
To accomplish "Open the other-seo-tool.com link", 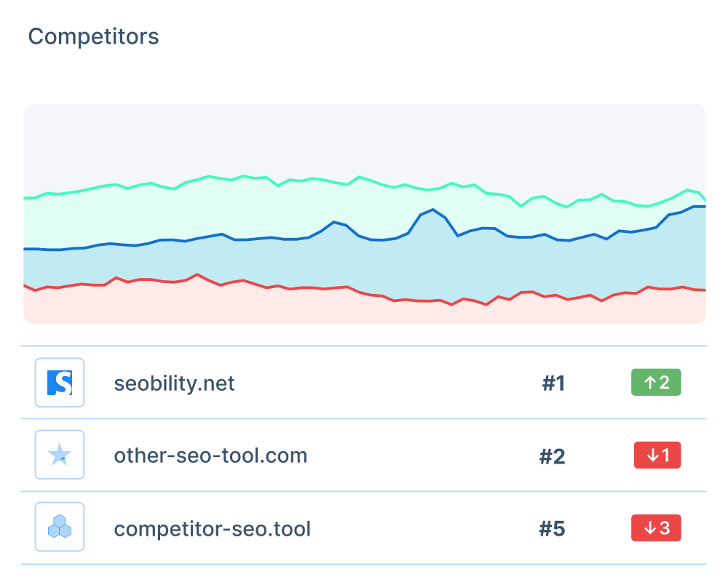I will pyautogui.click(x=210, y=456).
